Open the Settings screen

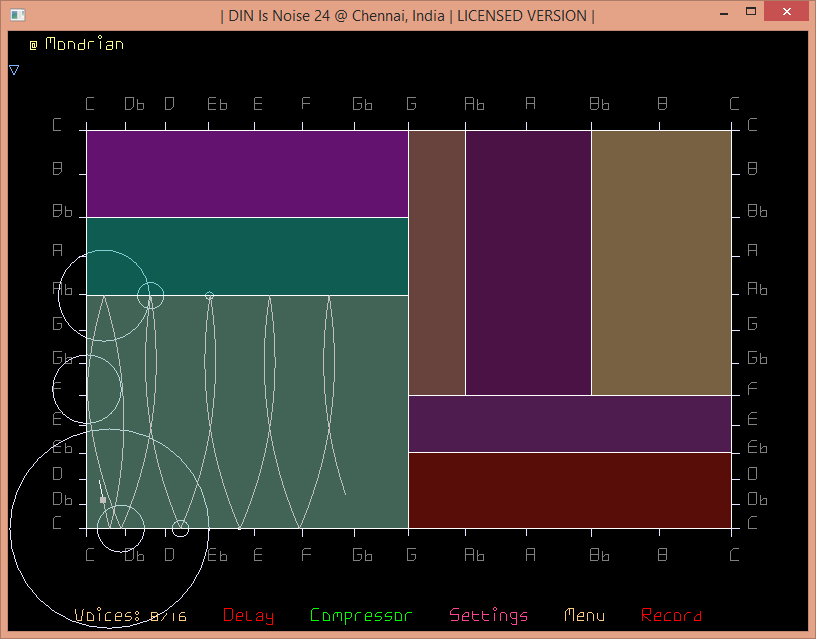coord(488,615)
